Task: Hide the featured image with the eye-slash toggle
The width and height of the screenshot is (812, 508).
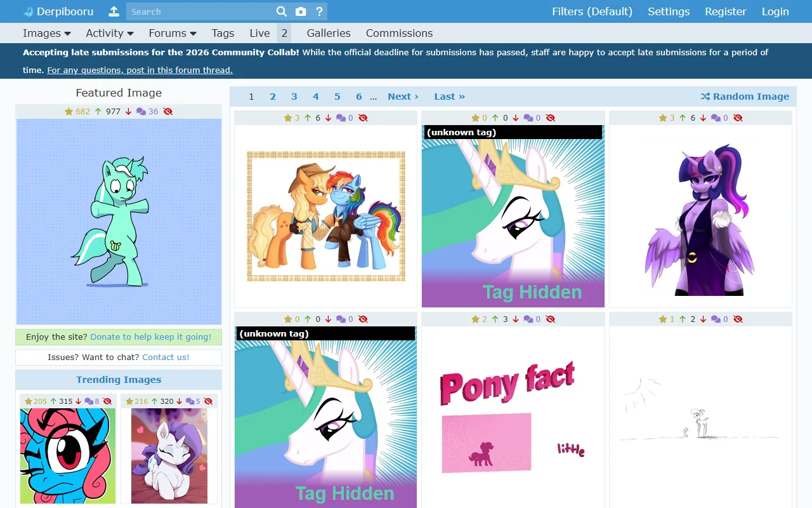Action: [x=167, y=111]
